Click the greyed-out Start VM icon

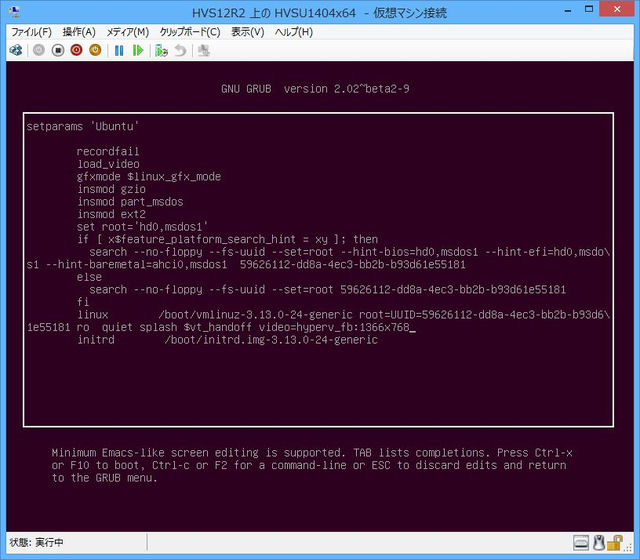pos(39,50)
